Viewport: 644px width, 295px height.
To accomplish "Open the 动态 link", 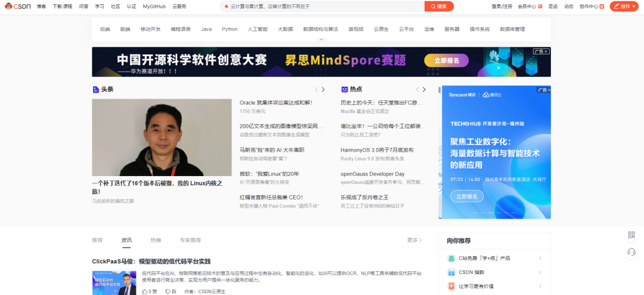I will (x=568, y=6).
